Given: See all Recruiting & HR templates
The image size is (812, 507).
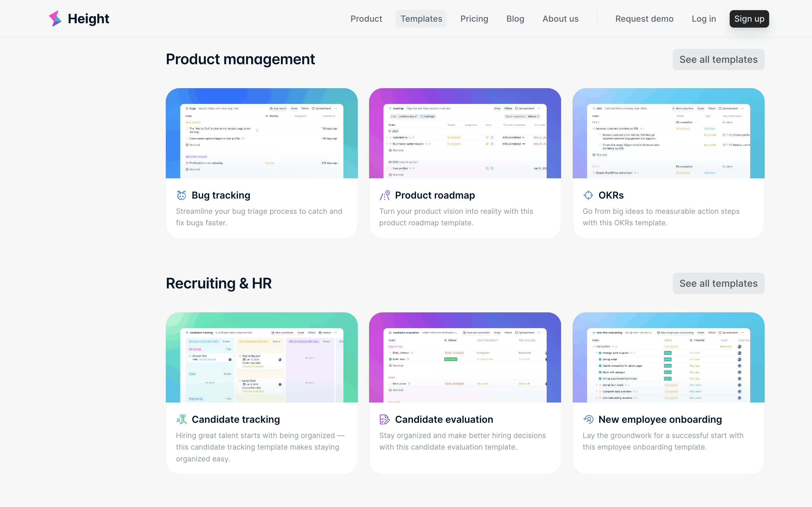Looking at the screenshot, I should tap(718, 283).
